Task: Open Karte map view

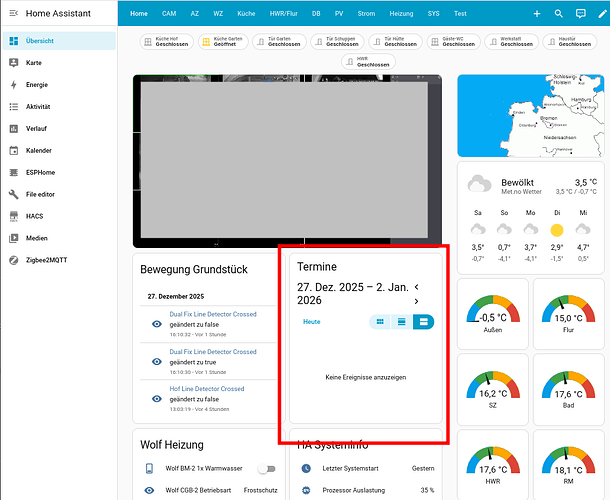Action: pos(59,63)
